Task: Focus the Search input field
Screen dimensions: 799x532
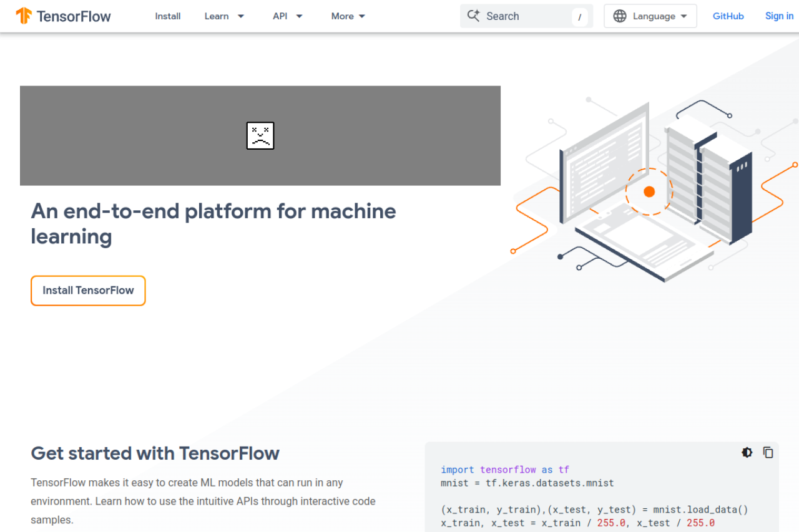Action: pos(526,16)
